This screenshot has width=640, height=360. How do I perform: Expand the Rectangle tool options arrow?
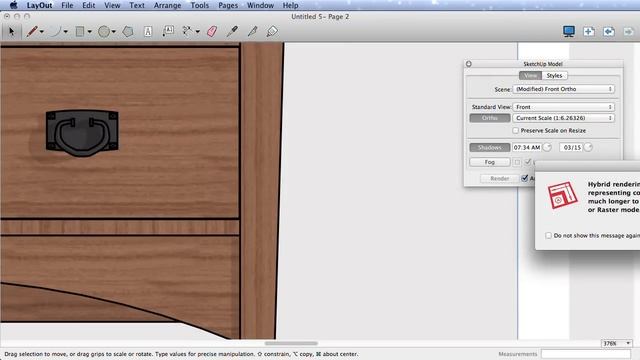[89, 32]
